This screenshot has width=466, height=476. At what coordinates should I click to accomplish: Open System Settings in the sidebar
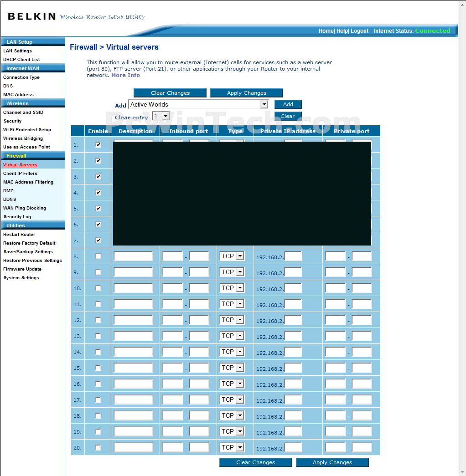click(21, 278)
